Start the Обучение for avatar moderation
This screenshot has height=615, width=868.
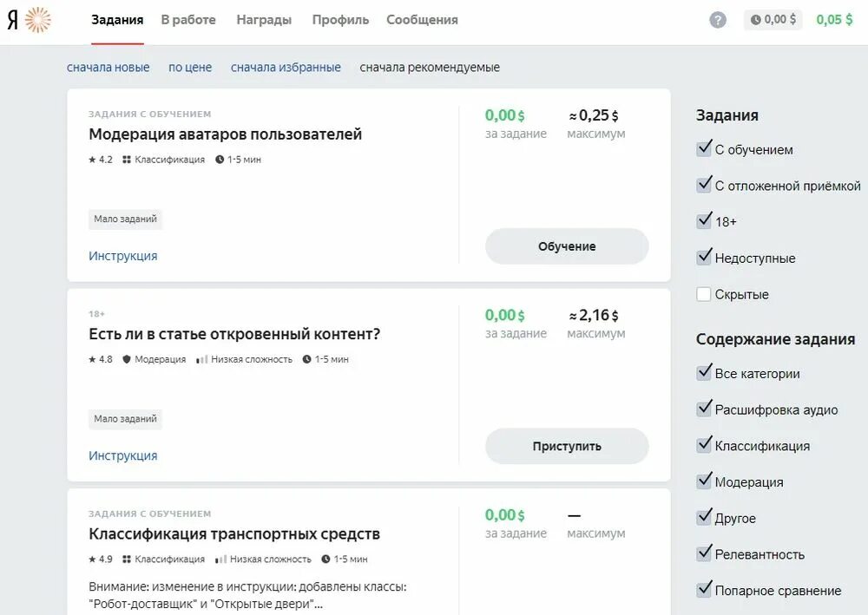click(567, 246)
